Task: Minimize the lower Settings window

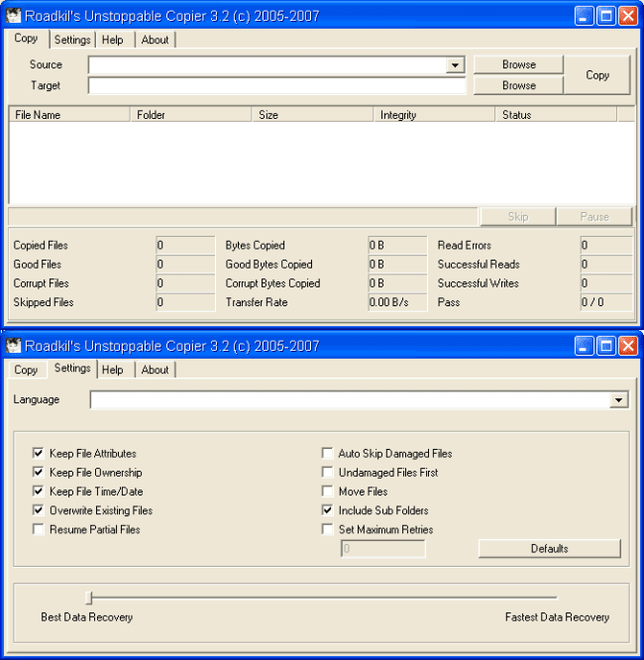Action: (x=584, y=347)
